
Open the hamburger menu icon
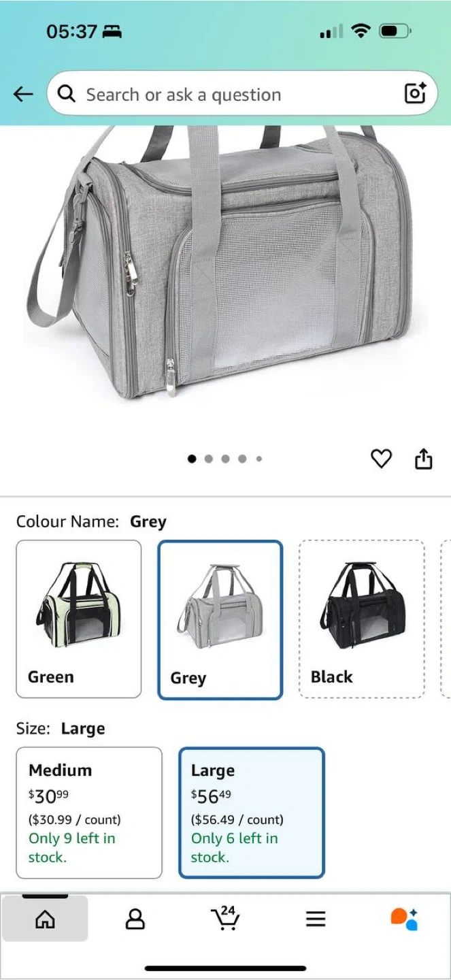click(x=316, y=919)
